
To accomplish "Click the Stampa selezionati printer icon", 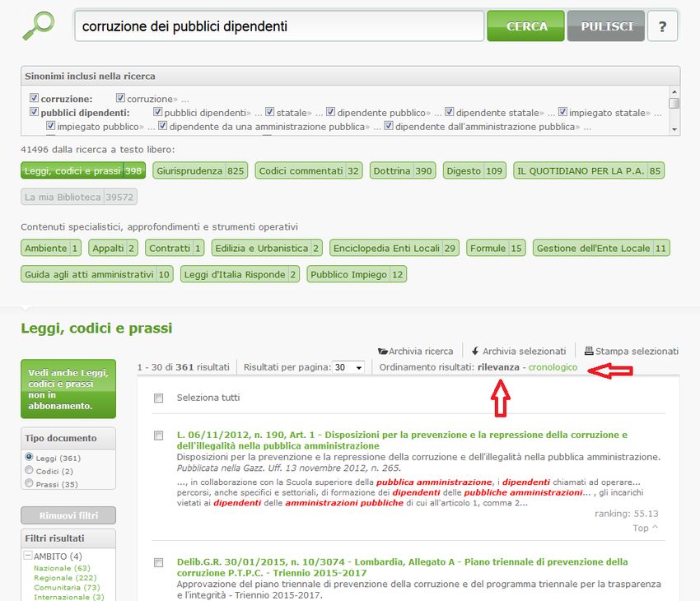I will [x=589, y=351].
